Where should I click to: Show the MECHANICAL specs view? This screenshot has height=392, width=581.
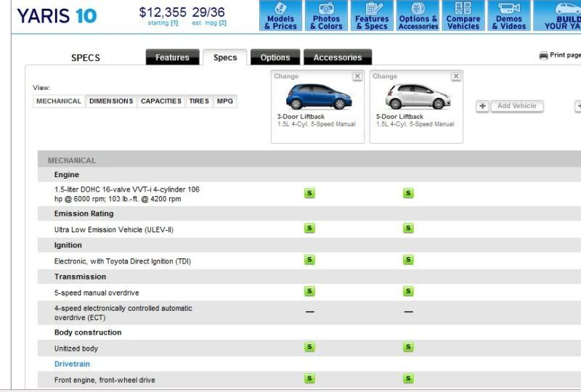pyautogui.click(x=59, y=101)
